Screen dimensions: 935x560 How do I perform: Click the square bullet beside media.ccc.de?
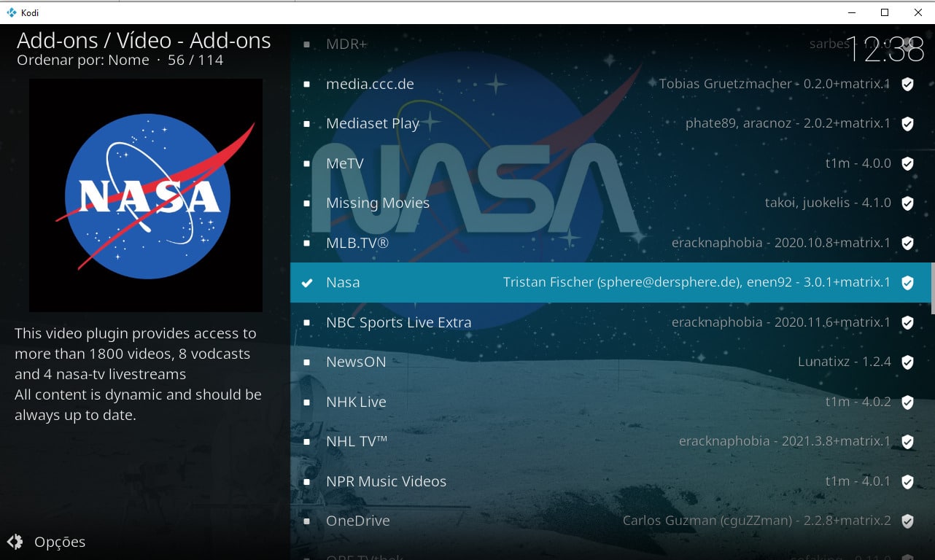(x=307, y=84)
